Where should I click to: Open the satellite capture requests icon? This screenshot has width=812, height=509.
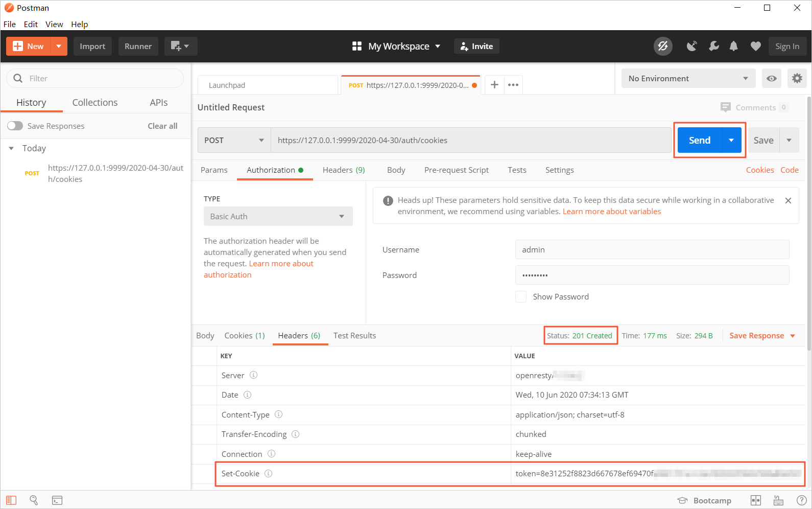(691, 46)
